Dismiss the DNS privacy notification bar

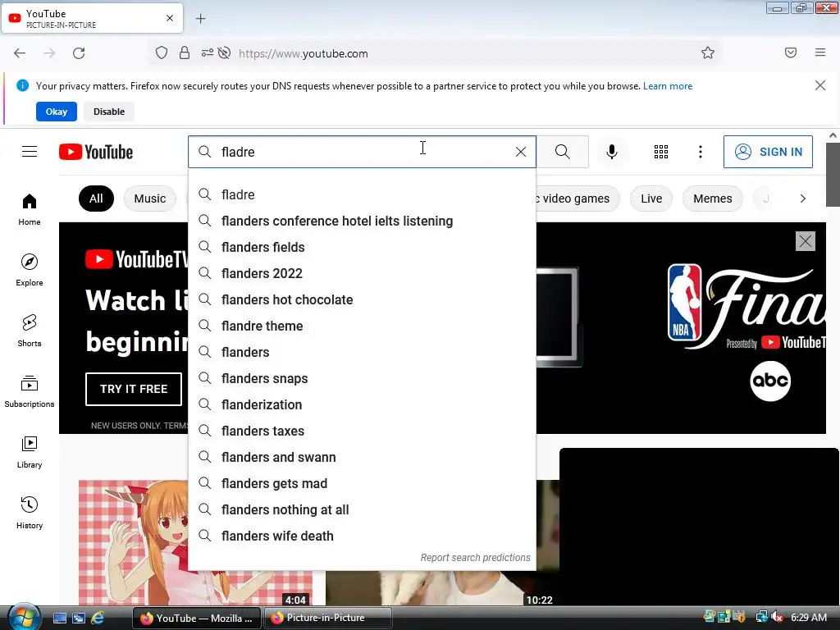click(x=820, y=85)
